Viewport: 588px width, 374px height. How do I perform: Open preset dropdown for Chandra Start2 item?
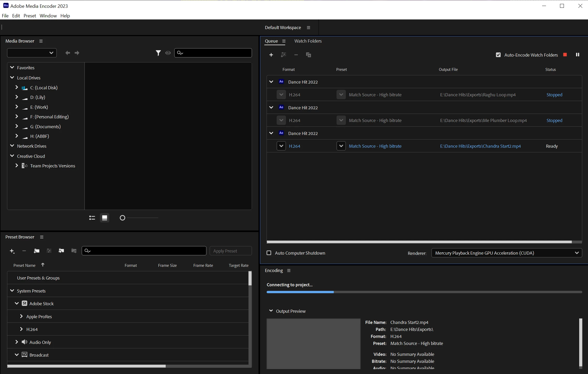click(x=341, y=146)
